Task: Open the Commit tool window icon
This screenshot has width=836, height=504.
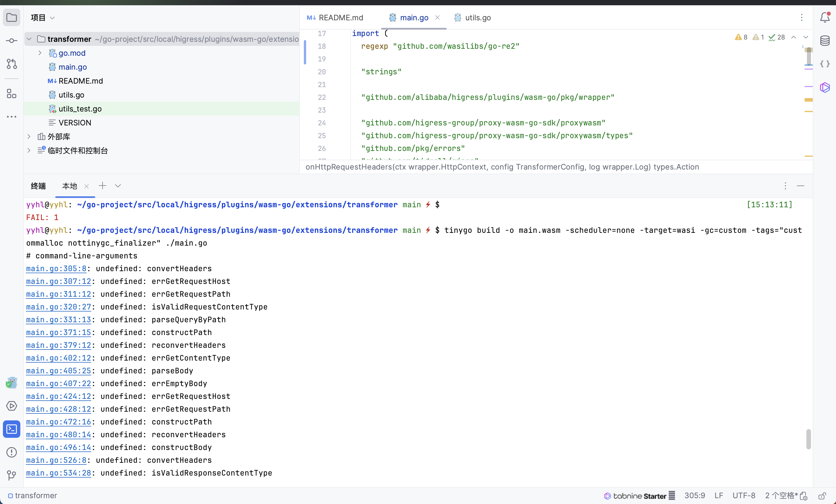Action: pyautogui.click(x=12, y=41)
